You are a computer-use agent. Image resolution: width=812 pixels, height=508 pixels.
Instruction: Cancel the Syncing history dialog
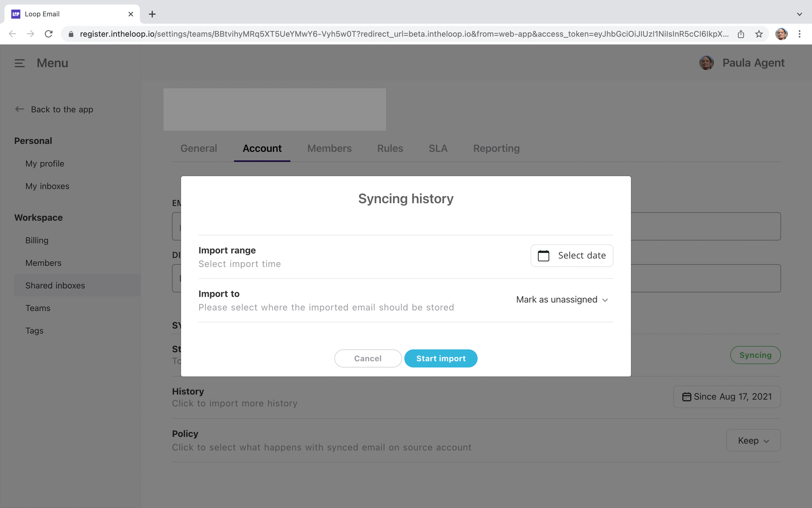368,358
